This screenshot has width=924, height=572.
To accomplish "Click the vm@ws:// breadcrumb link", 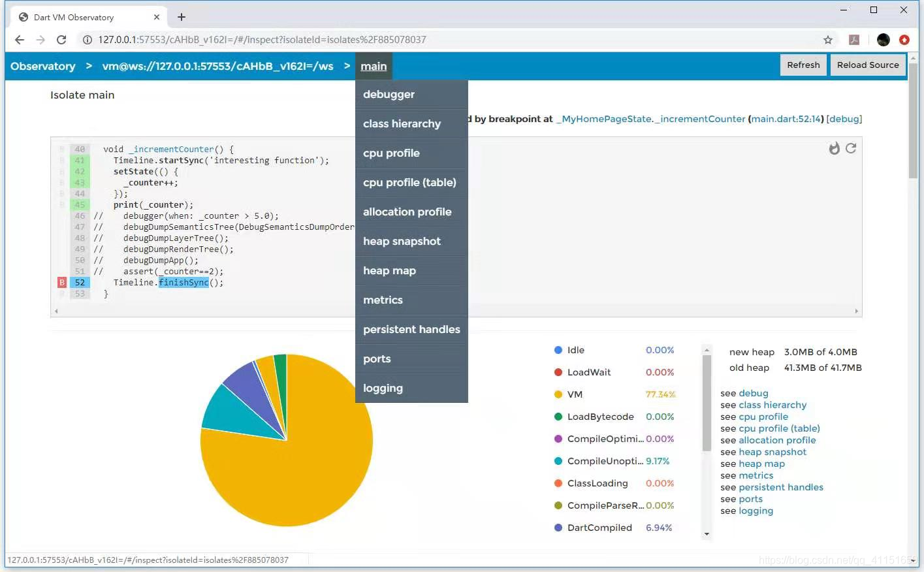I will click(x=218, y=66).
